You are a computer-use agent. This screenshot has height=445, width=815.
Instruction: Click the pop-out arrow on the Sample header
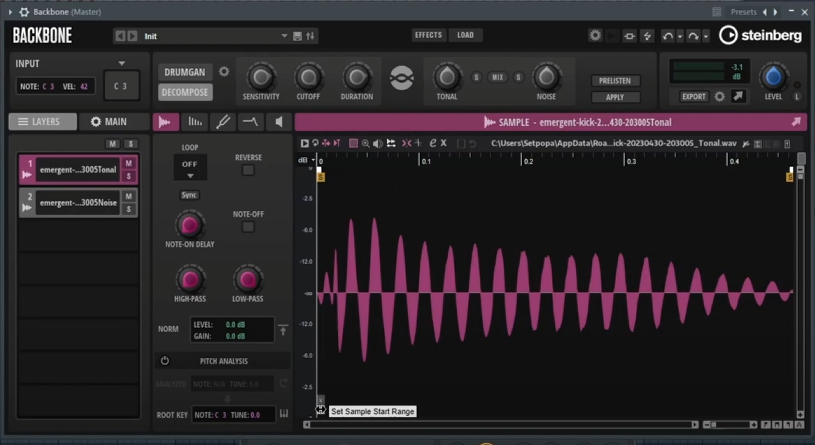(x=796, y=122)
